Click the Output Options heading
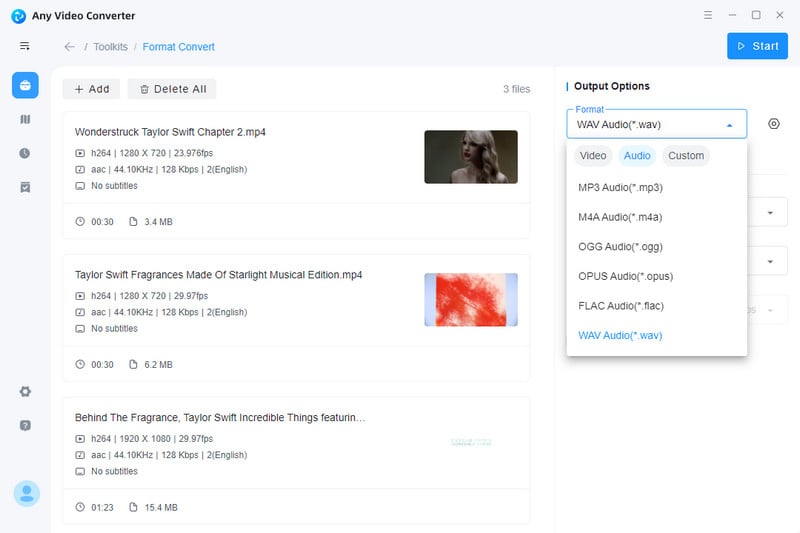This screenshot has height=533, width=800. [612, 86]
